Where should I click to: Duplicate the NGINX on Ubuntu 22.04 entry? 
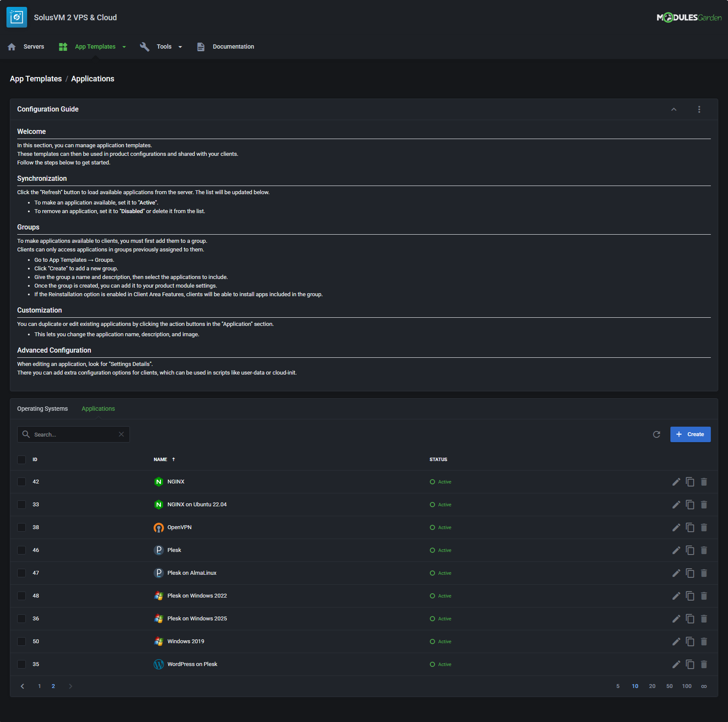click(690, 505)
